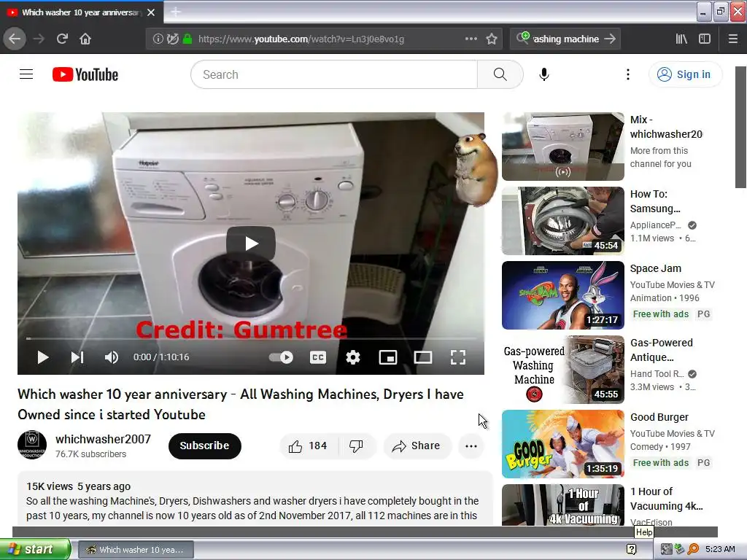Switch to theater mode
Viewport: 747px width, 560px height.
[x=422, y=357]
